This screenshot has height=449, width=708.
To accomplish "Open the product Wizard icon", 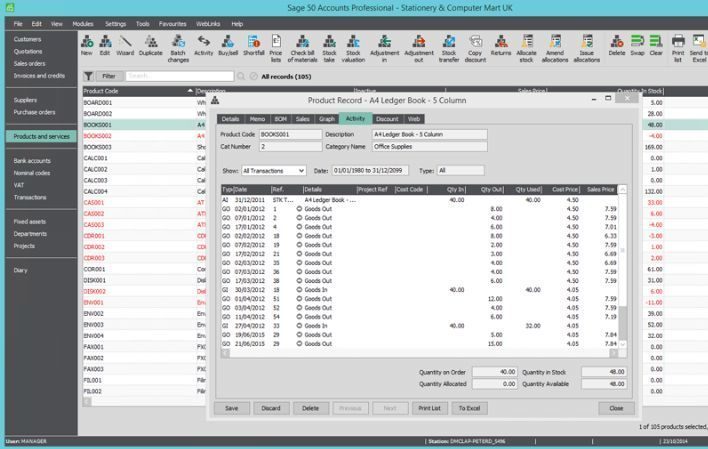I will (125, 46).
